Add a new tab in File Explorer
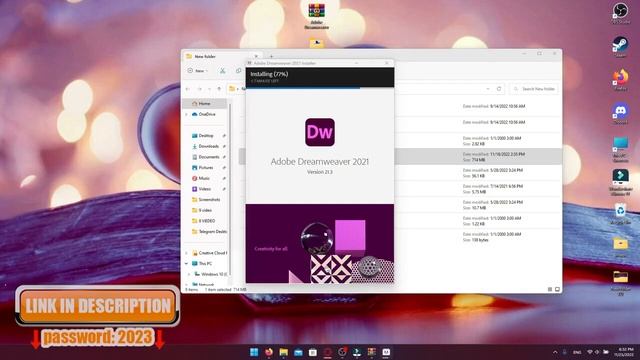 coord(271,56)
